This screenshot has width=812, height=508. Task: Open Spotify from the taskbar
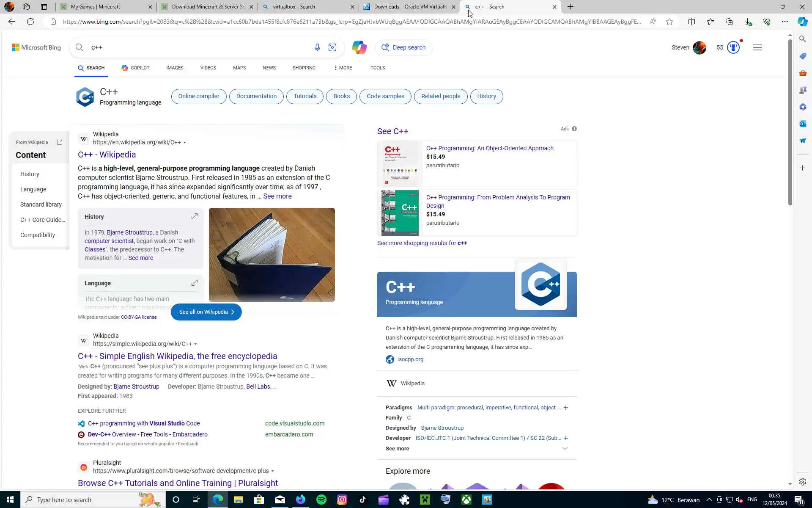tap(321, 500)
